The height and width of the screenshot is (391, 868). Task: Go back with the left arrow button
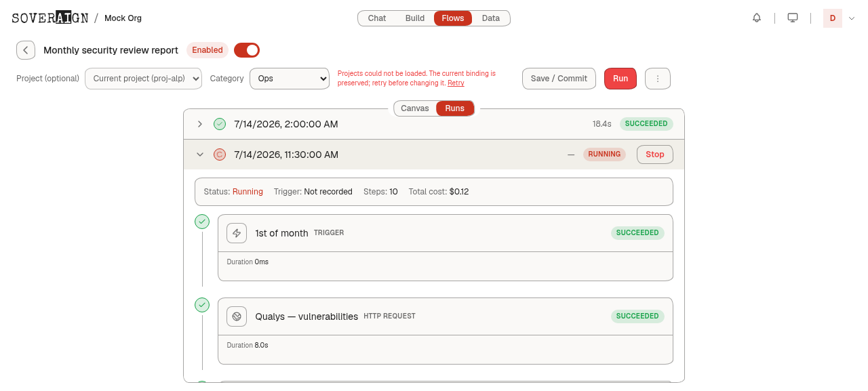(x=26, y=50)
